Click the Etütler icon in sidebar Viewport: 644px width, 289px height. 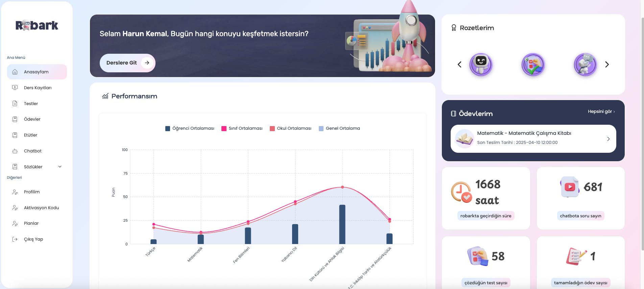(x=15, y=135)
